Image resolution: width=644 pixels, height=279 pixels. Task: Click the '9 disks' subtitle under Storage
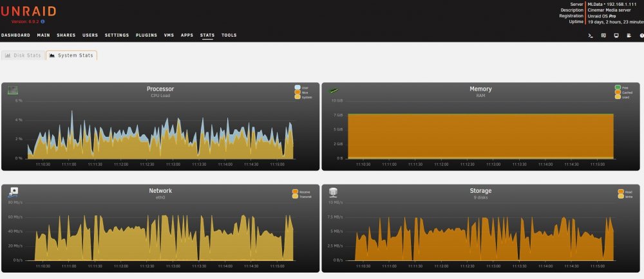[x=480, y=197]
